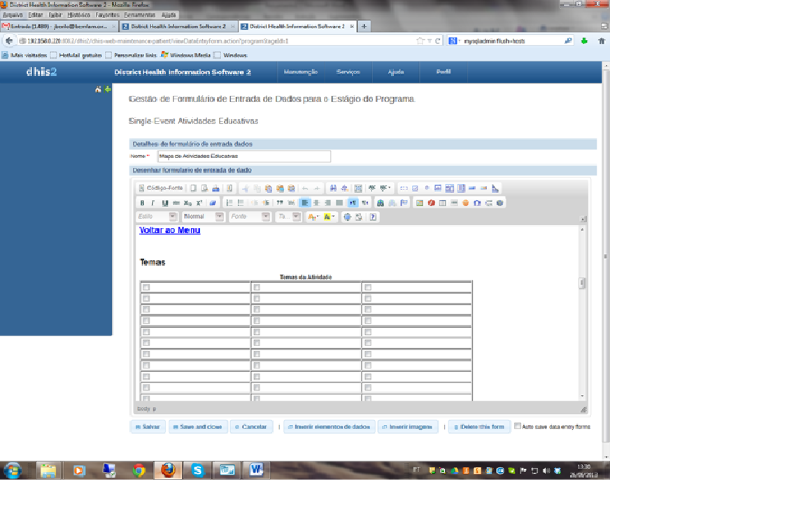The width and height of the screenshot is (787, 532).
Task: Click Save and close
Action: tap(198, 426)
